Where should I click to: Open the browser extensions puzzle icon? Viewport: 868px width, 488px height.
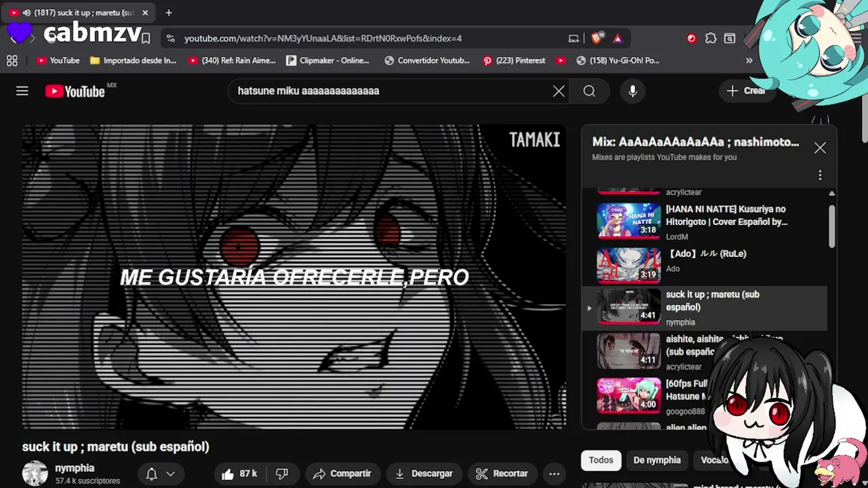711,39
